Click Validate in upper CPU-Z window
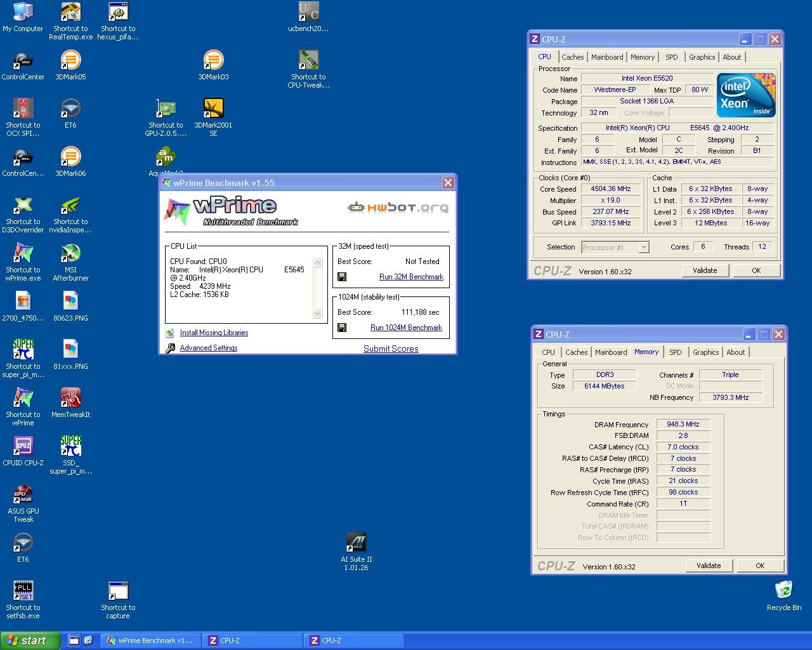 coord(705,270)
